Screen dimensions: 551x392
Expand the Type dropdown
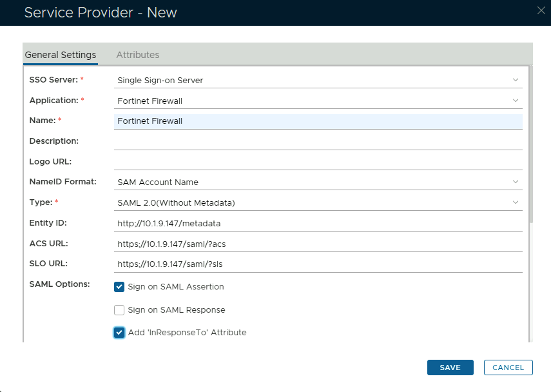point(318,202)
